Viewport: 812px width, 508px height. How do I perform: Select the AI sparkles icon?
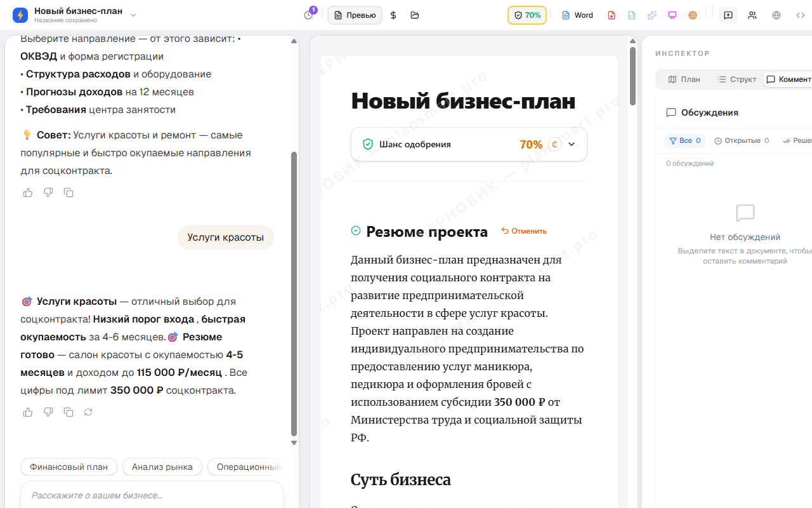click(652, 15)
